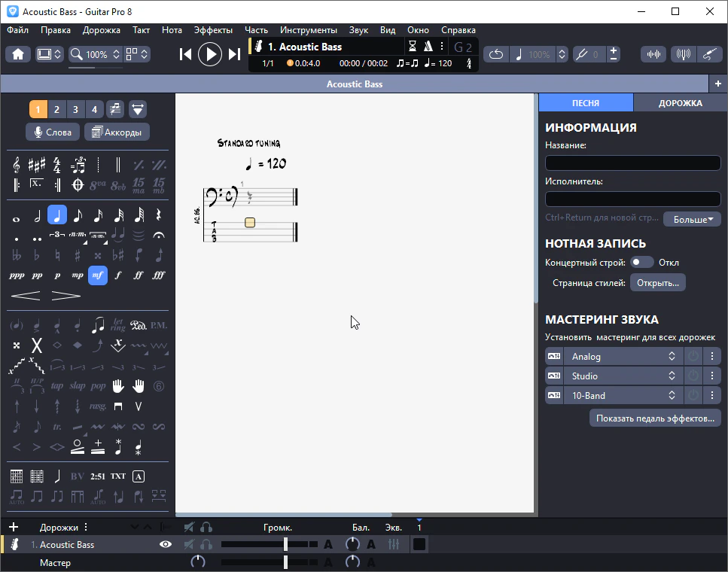Enable the loop playback icon
The width and height of the screenshot is (728, 572).
[x=496, y=54]
